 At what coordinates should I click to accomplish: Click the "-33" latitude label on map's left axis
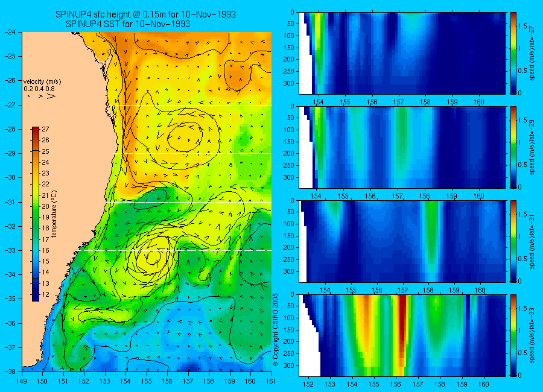point(10,250)
